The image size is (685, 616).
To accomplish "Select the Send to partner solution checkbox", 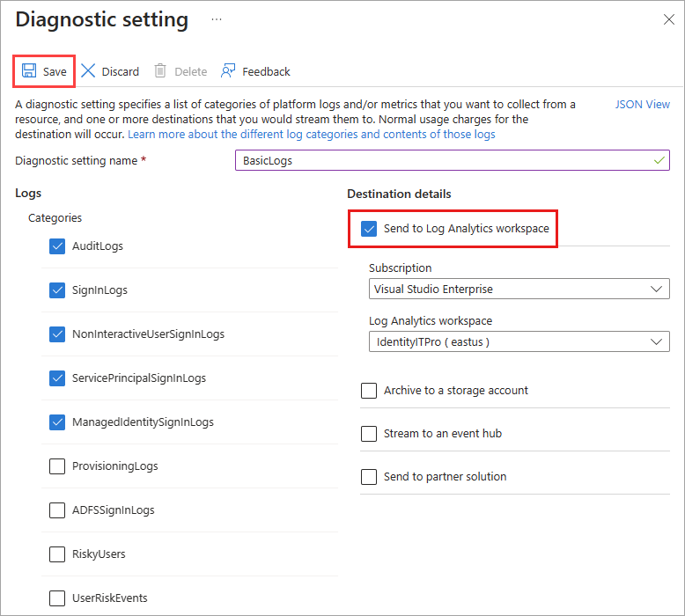I will [x=370, y=477].
